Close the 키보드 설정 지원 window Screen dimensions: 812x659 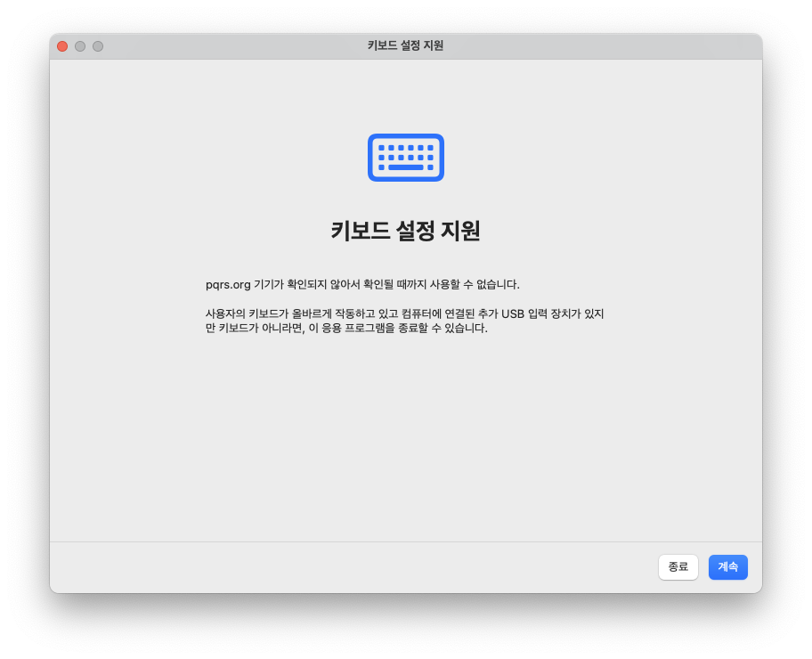tap(62, 46)
